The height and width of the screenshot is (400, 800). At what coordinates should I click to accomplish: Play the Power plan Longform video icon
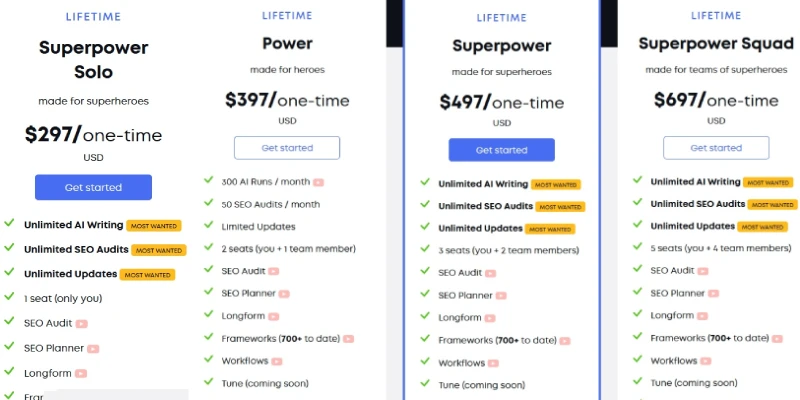273,316
